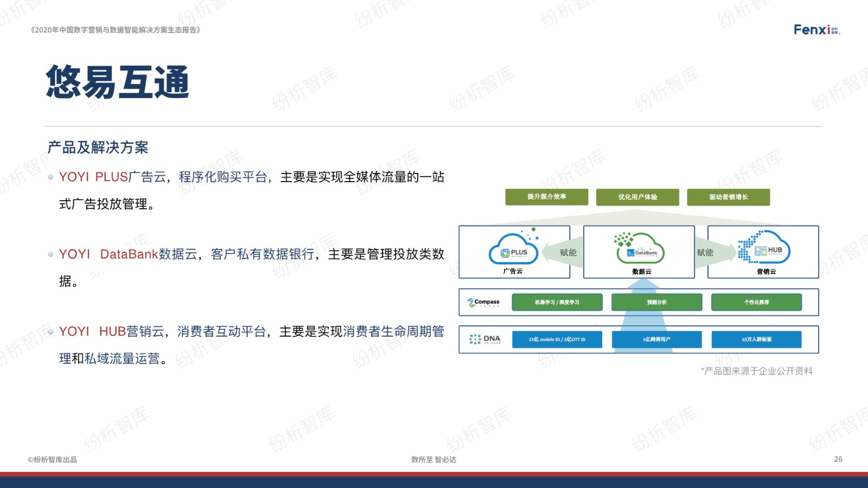This screenshot has width=868, height=488.
Task: Click the blue 客户私有数据银行 text
Action: click(263, 254)
